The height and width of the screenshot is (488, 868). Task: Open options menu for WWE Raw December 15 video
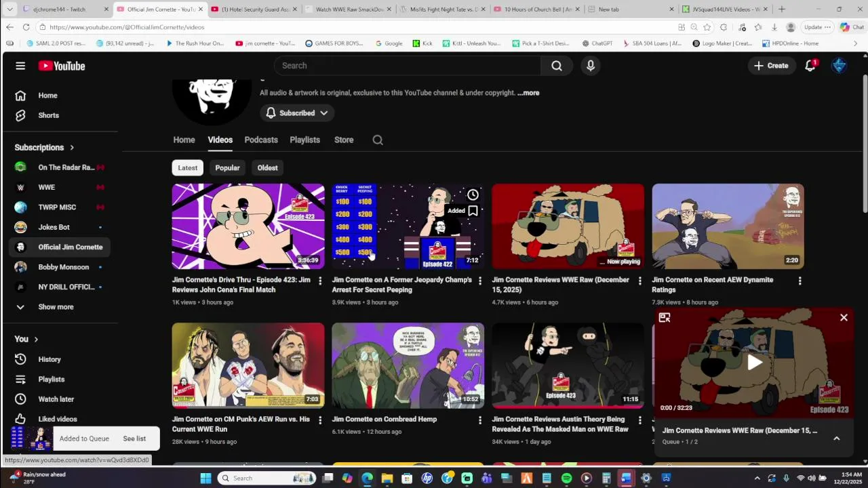[639, 281]
